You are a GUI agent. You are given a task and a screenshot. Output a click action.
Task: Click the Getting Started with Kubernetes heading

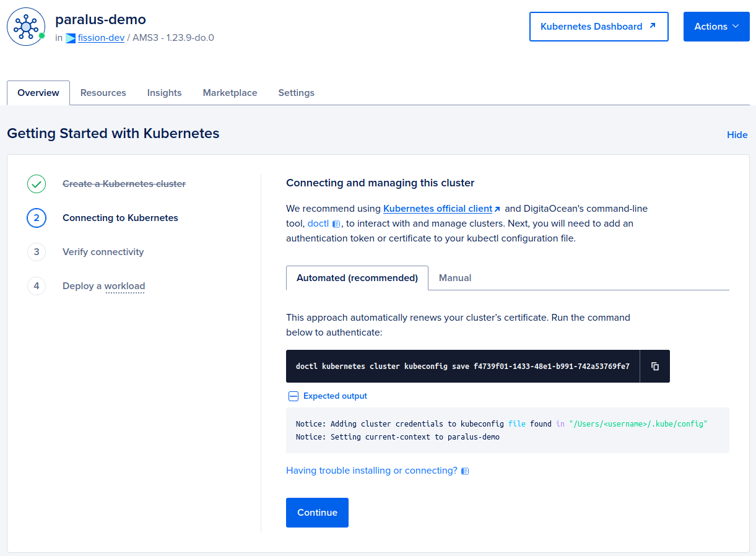[x=113, y=133]
